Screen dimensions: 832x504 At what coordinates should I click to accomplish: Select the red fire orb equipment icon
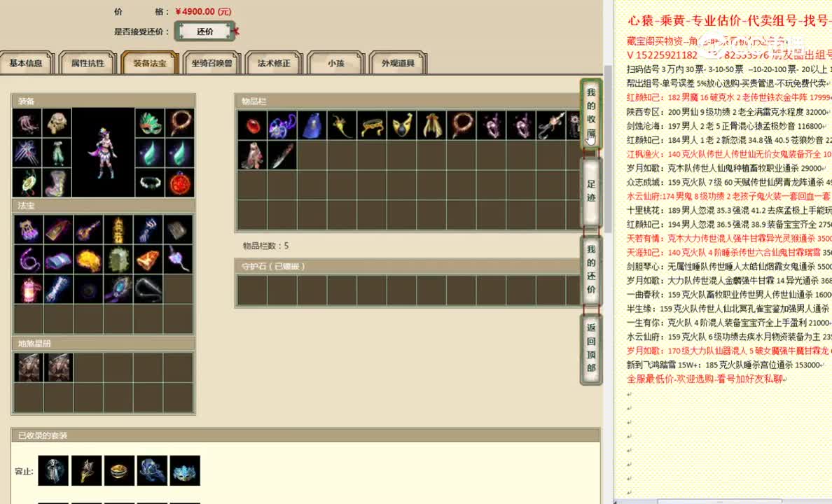click(x=181, y=183)
